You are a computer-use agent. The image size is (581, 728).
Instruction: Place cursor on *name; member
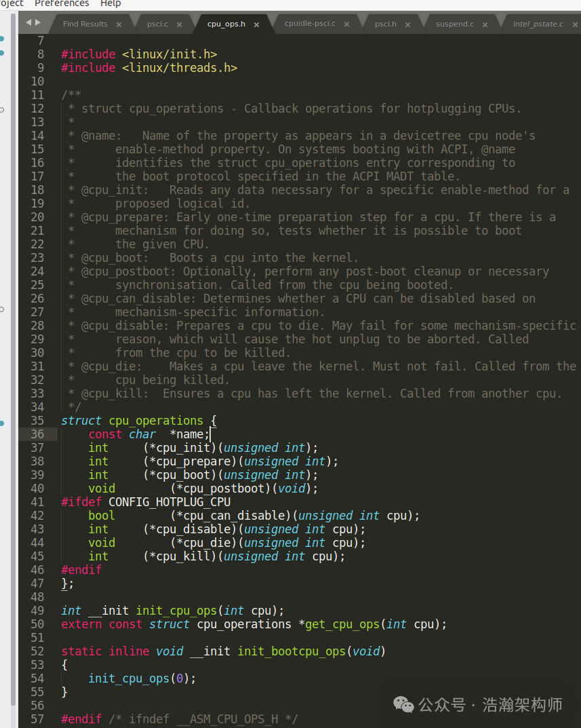(190, 434)
